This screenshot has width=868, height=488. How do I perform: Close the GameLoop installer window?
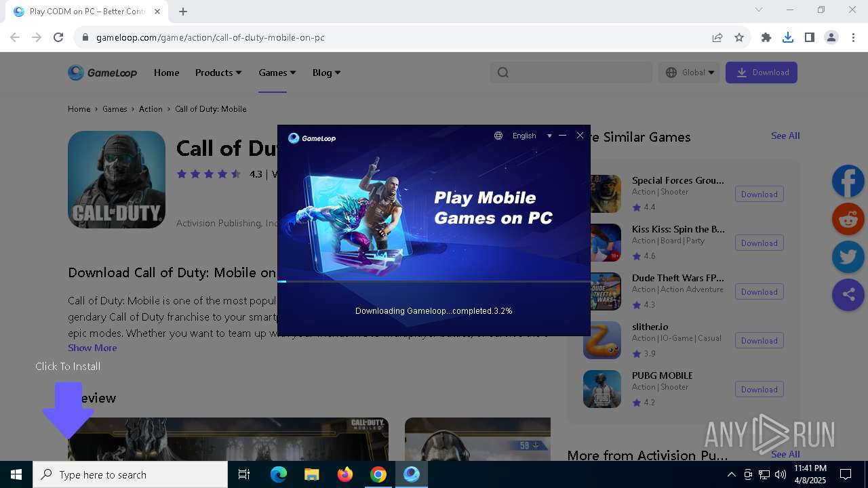pos(580,136)
